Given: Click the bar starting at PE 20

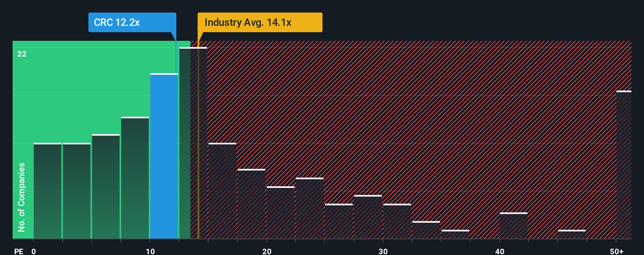Looking at the screenshot, I should point(281,213).
